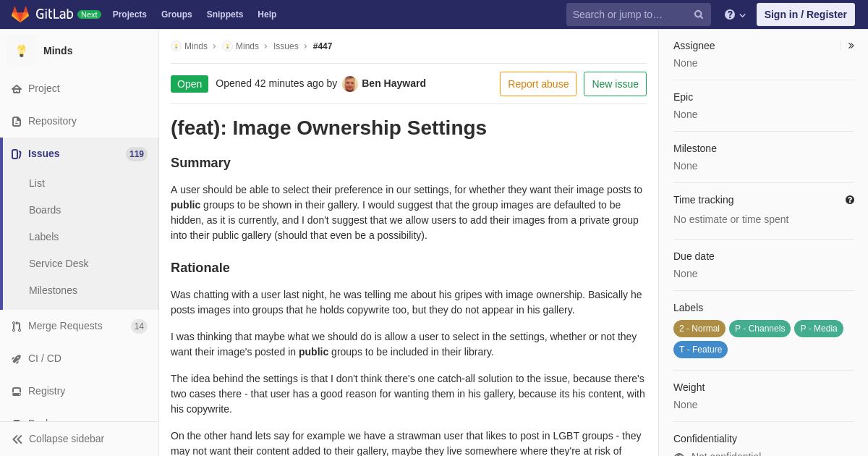Click the Open status badge
The height and width of the screenshot is (456, 868).
(190, 84)
